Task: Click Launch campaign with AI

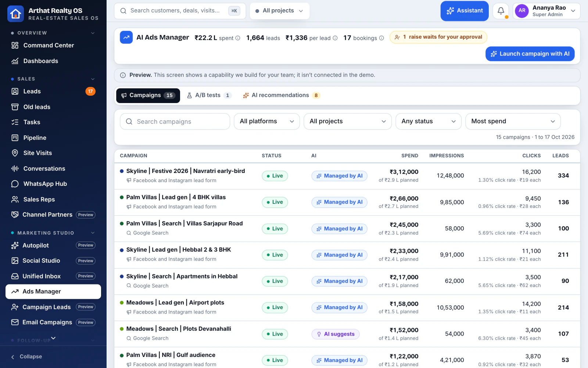Action: click(x=530, y=54)
